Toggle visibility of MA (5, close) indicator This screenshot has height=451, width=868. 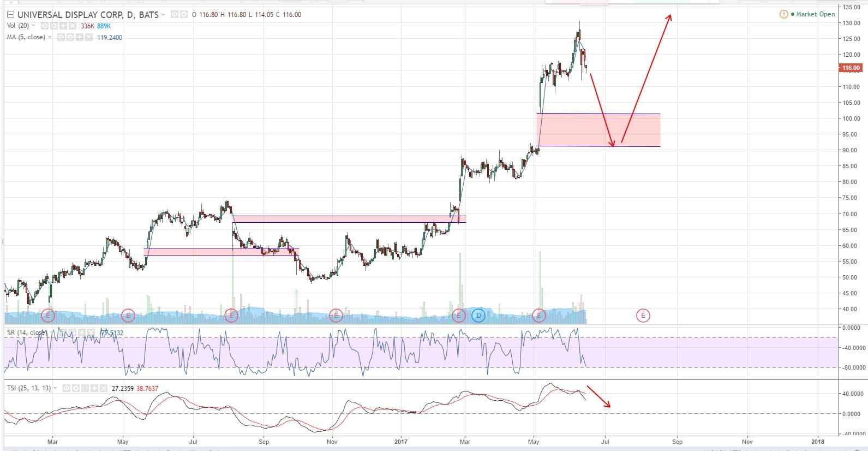click(61, 38)
